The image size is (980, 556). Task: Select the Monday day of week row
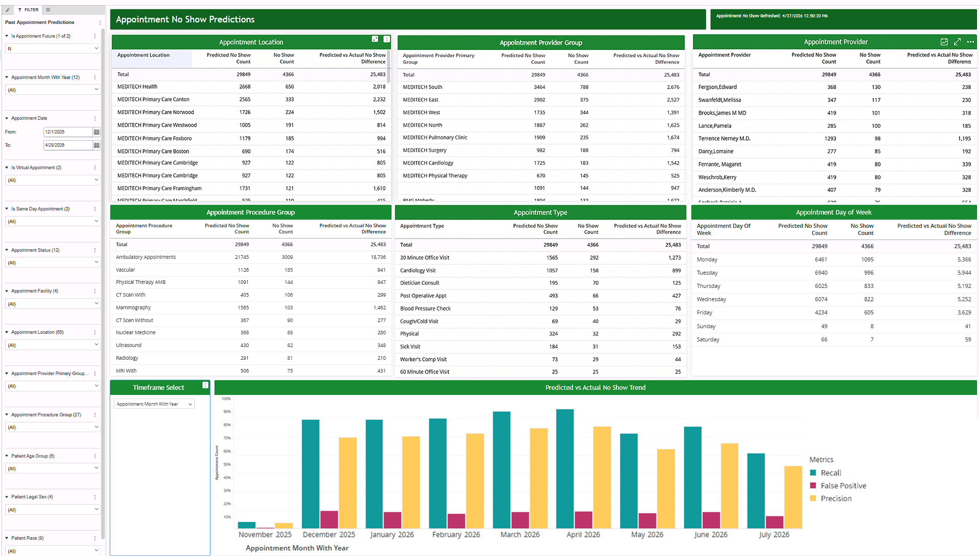(x=834, y=259)
